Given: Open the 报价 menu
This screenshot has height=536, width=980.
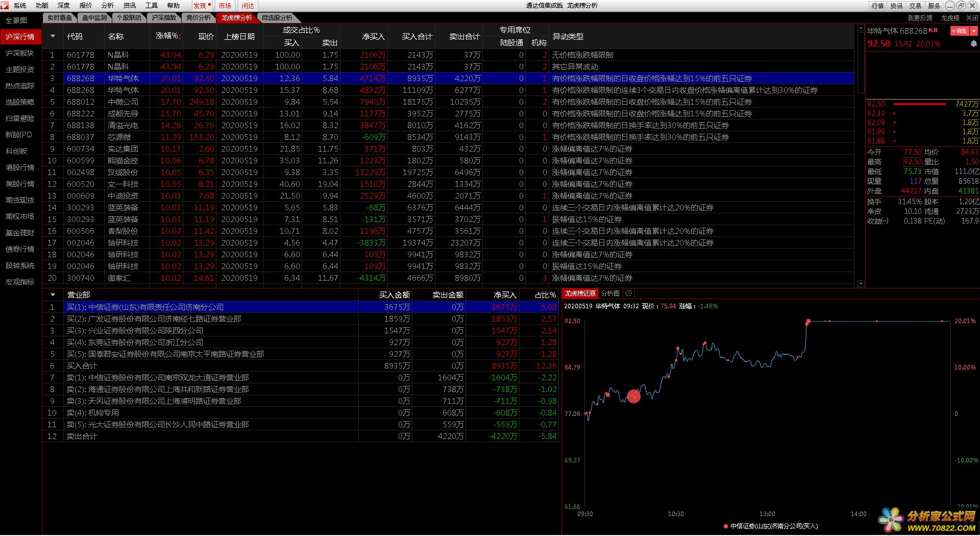Looking at the screenshot, I should point(86,6).
